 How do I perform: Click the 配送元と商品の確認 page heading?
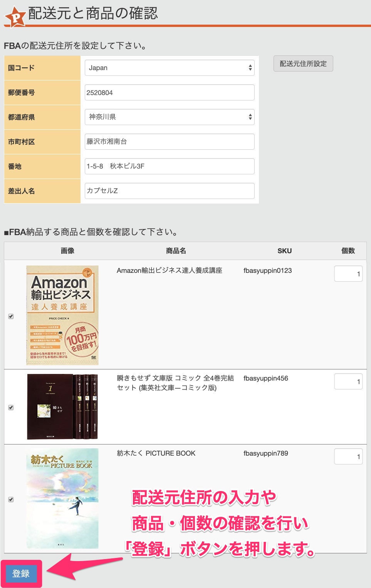(x=93, y=13)
